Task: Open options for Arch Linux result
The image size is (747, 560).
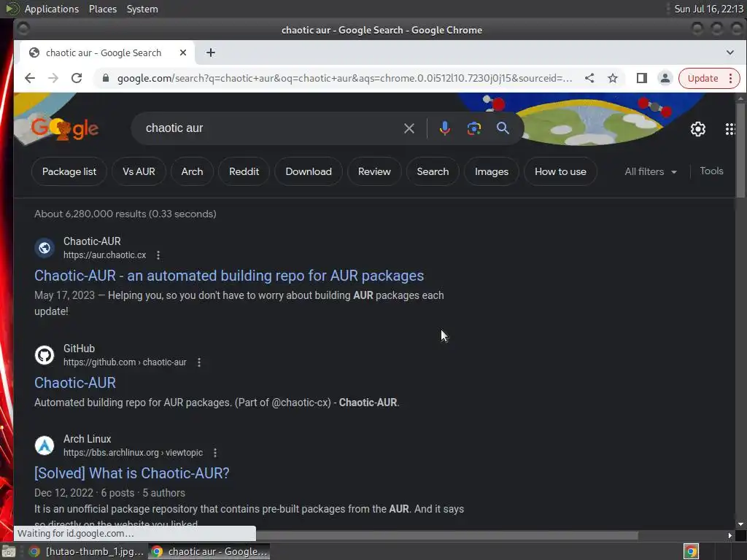Action: 215,453
